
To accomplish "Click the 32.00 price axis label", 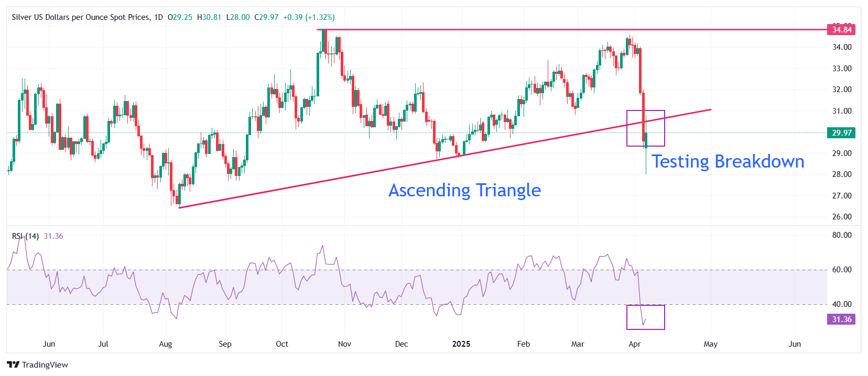I will tap(842, 90).
